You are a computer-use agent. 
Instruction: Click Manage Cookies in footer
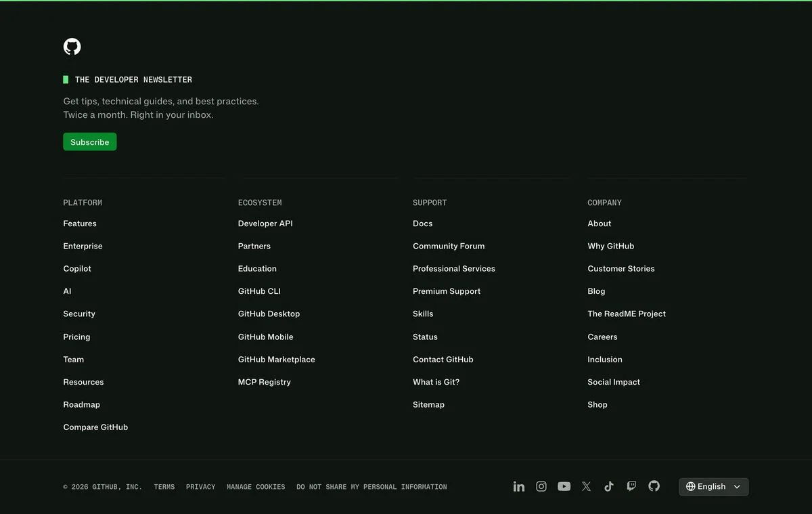coord(256,487)
